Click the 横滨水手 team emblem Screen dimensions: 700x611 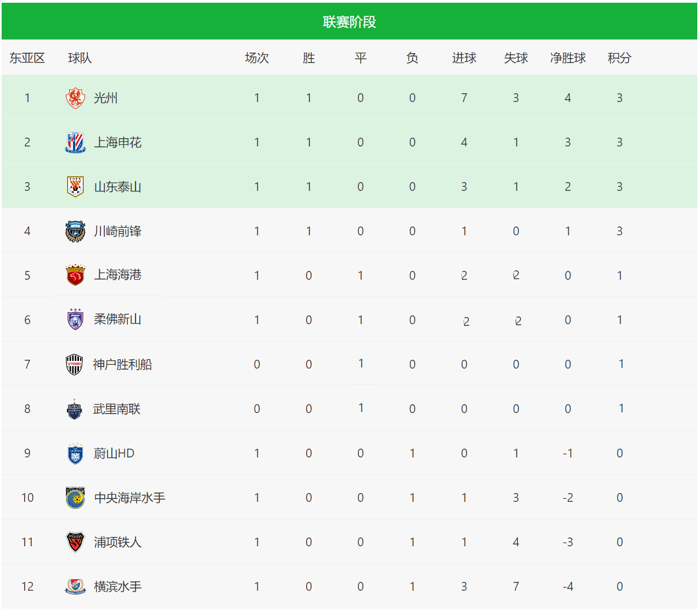pyautogui.click(x=75, y=586)
